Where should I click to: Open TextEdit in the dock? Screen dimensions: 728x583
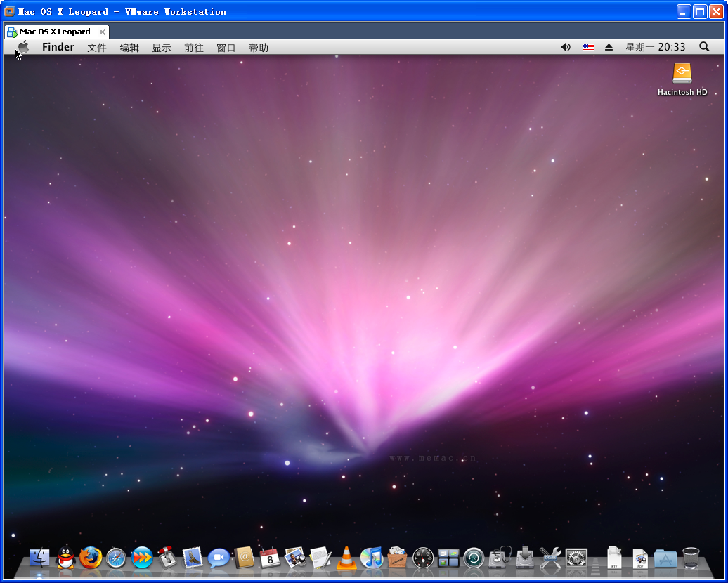[x=320, y=558]
